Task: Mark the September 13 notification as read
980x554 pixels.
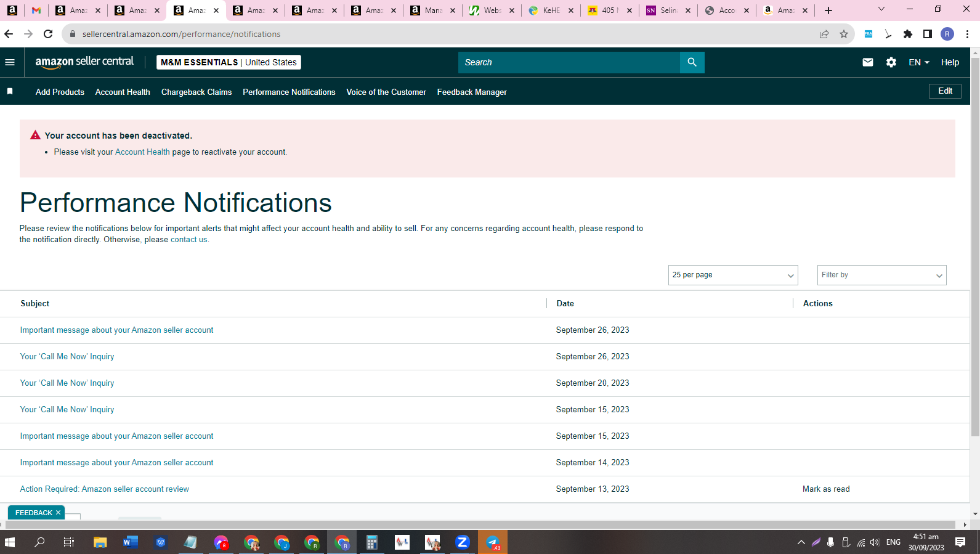Action: [x=826, y=489]
